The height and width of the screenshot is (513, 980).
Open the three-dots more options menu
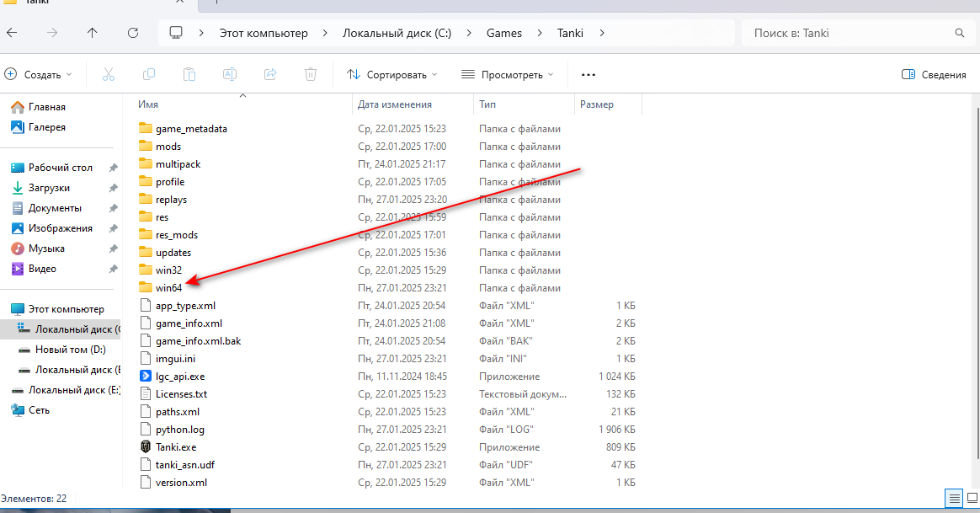pos(589,74)
